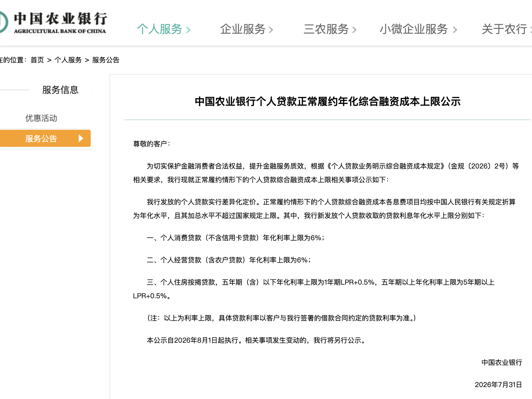Expand the chevron beside 企业服务
Viewport: 532px width, 399px height.
click(x=271, y=30)
